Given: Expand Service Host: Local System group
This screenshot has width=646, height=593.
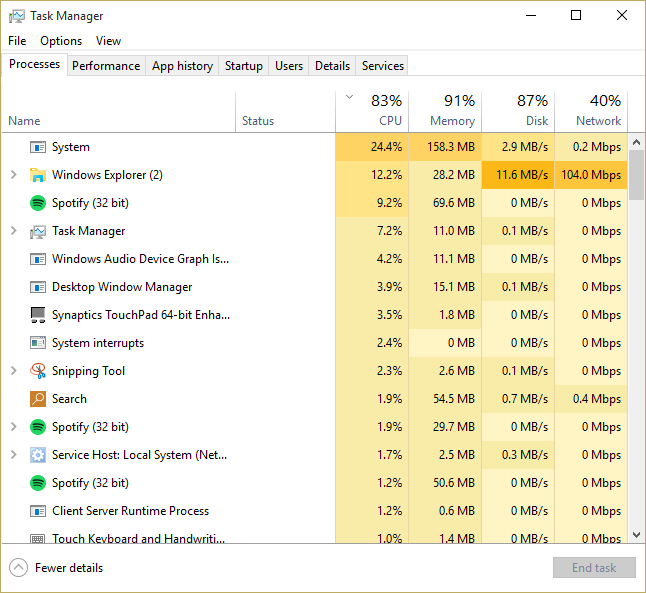Looking at the screenshot, I should (x=14, y=455).
